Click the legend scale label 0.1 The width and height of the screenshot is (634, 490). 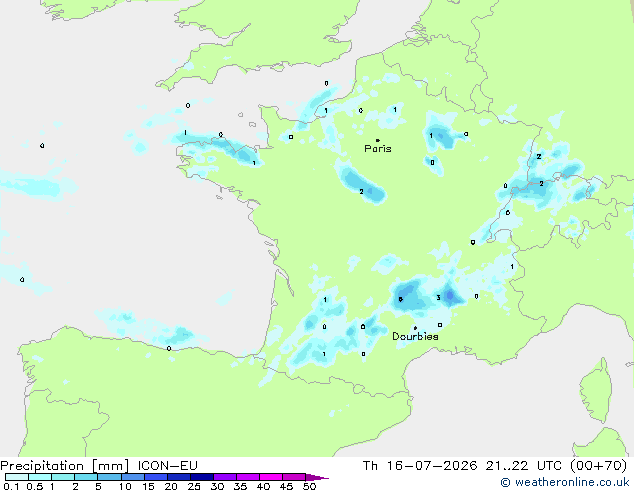(11, 486)
